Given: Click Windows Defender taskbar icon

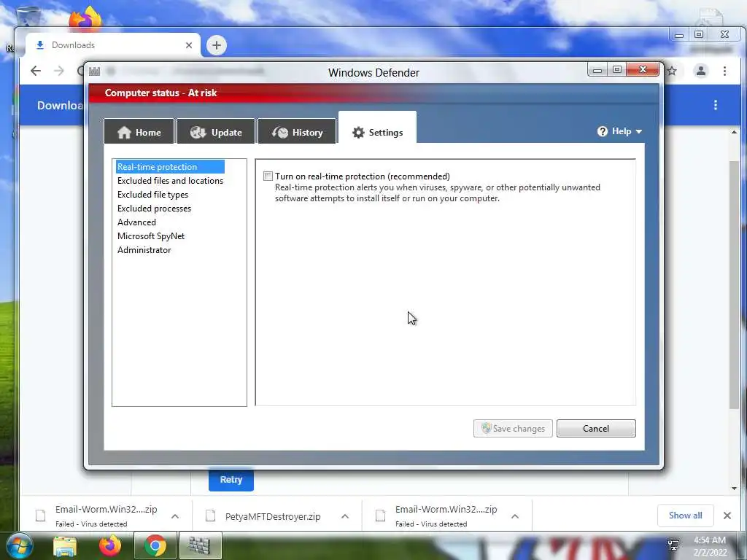Looking at the screenshot, I should tap(200, 545).
